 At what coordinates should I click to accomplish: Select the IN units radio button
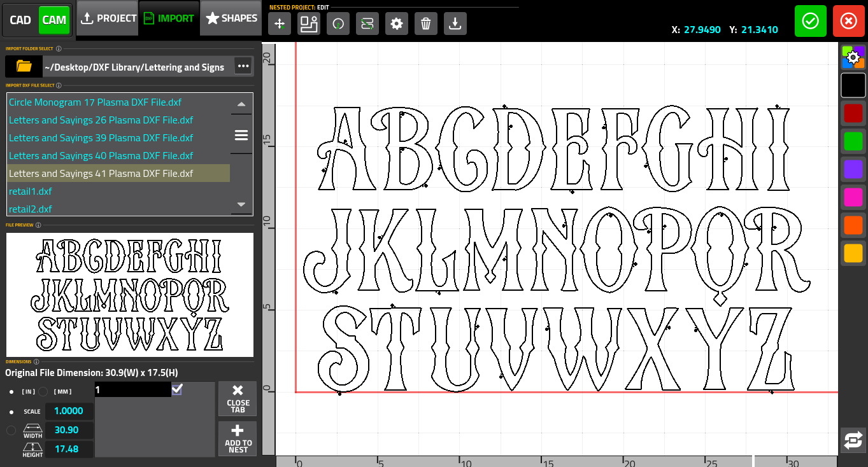pyautogui.click(x=11, y=392)
